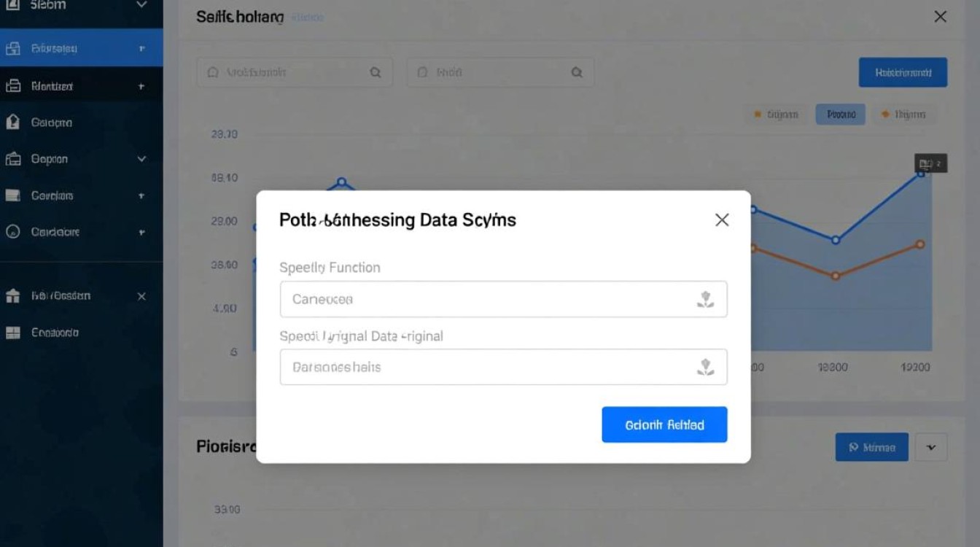
Task: Select the highlighted blue sidebar menu item
Action: (81, 48)
